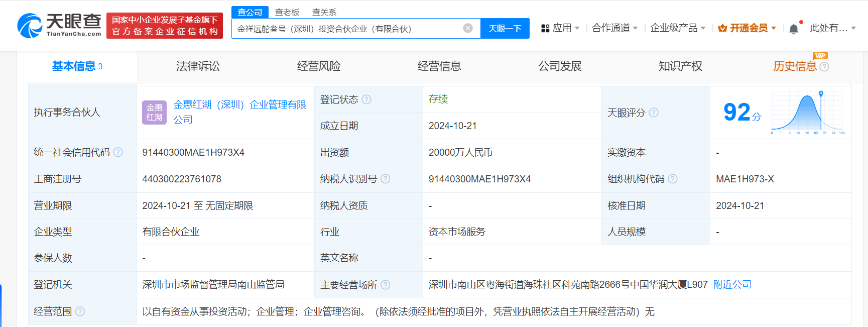Screen dimensions: 868x327
Task: Open the 公司发展 tab
Action: point(560,66)
